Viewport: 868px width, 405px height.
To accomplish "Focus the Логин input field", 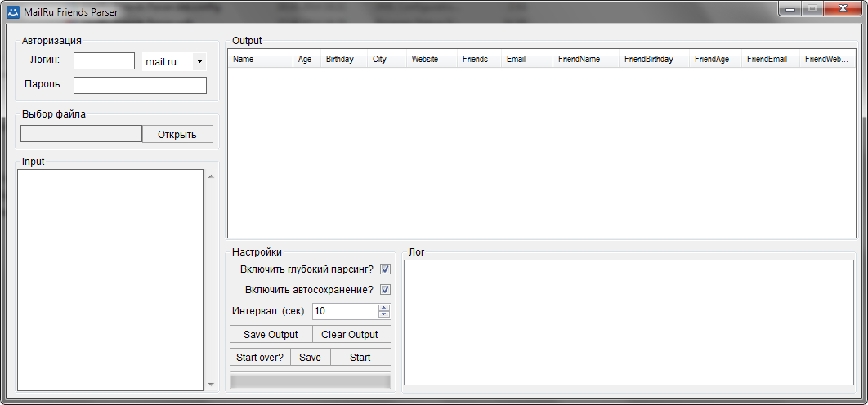I will 104,61.
